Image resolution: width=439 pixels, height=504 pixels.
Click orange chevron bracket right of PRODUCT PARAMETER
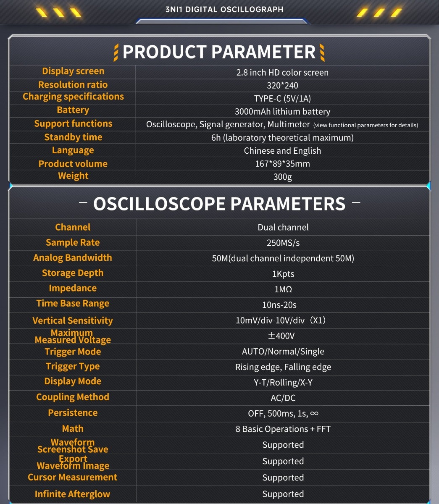tap(322, 52)
